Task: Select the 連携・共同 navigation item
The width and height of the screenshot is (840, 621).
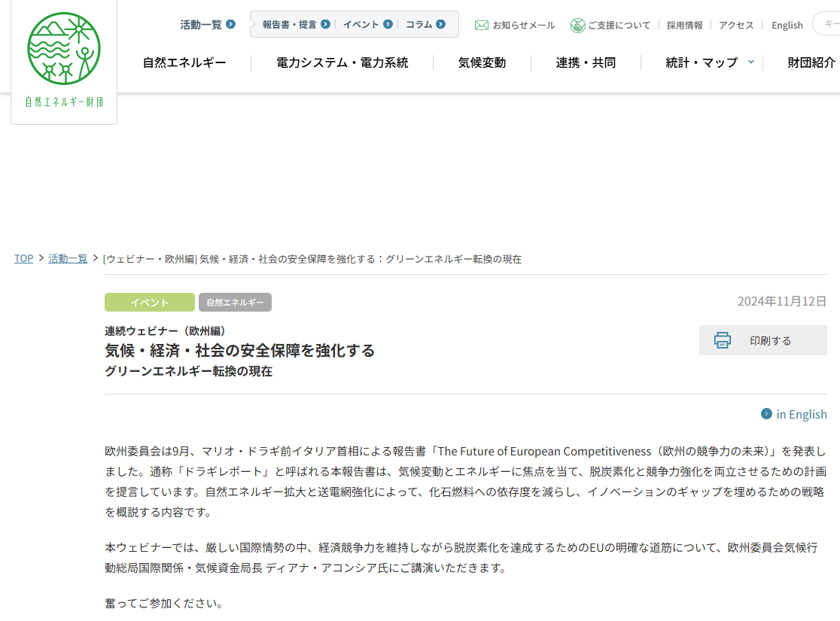Action: (x=586, y=62)
